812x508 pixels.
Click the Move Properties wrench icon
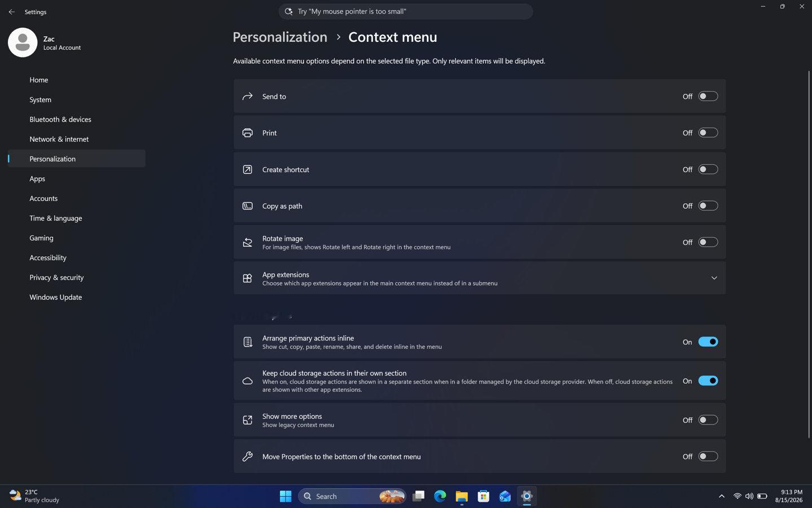click(x=247, y=457)
